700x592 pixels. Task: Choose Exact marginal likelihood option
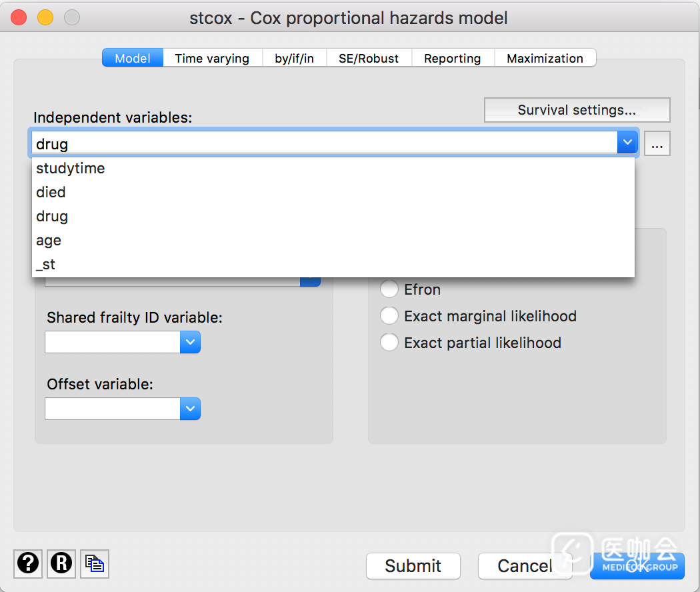(x=389, y=316)
